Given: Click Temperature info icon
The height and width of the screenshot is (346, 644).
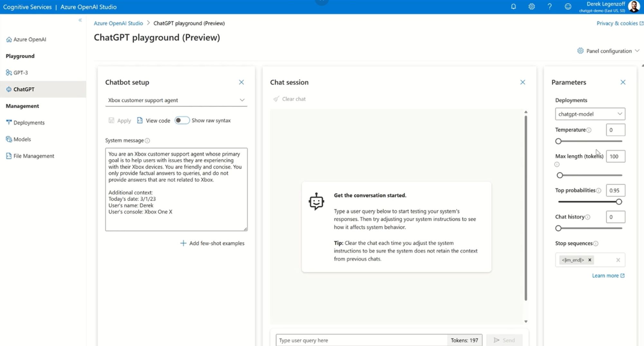Looking at the screenshot, I should [x=589, y=130].
